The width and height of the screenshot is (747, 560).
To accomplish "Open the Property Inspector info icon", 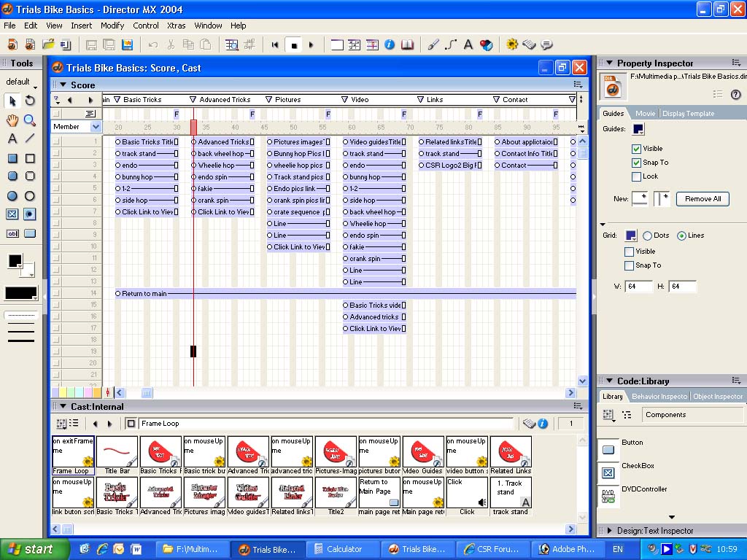I will pos(390,44).
